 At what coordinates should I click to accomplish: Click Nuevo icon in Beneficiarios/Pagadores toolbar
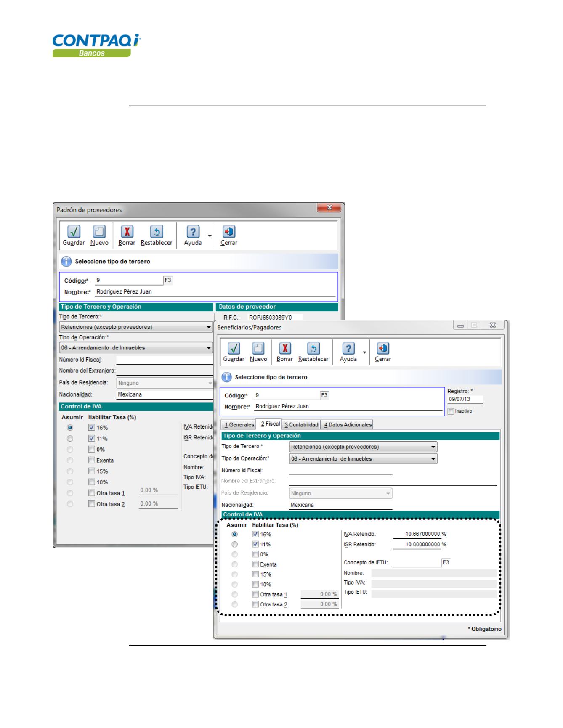258,349
